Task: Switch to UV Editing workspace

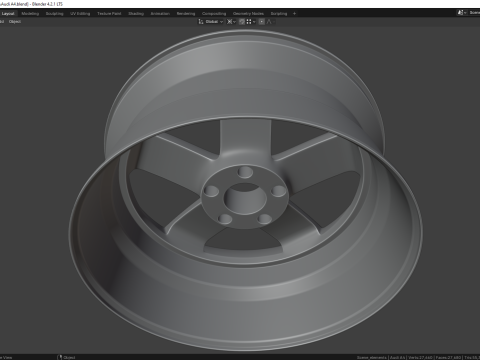Action: click(x=80, y=14)
